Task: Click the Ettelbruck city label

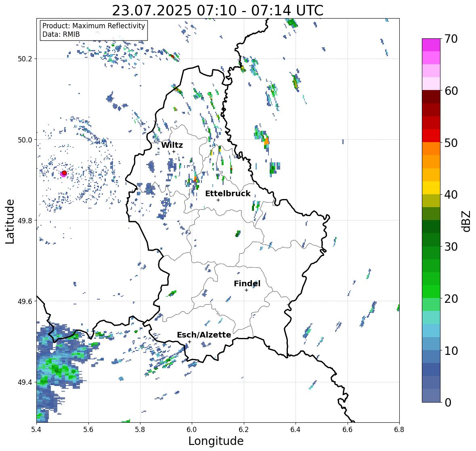Action: pos(228,193)
